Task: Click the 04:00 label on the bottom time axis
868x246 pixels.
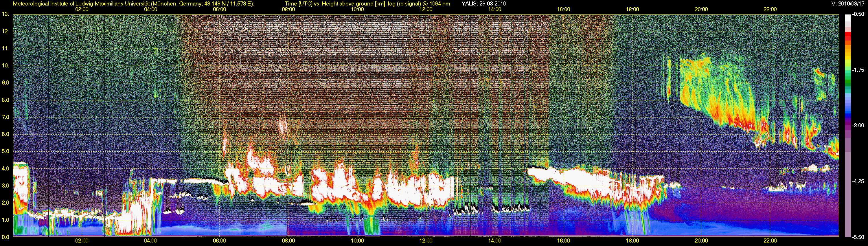Action: pos(151,241)
